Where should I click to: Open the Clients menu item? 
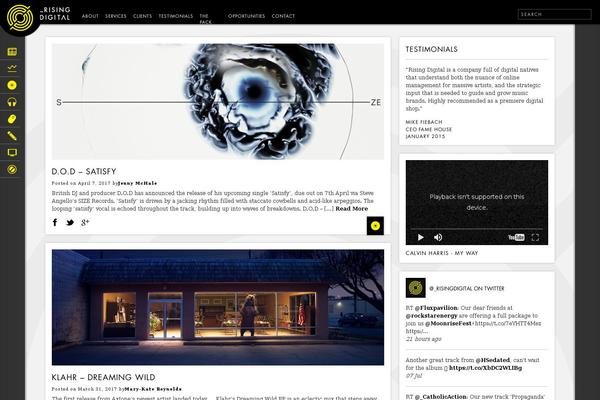pos(142,16)
